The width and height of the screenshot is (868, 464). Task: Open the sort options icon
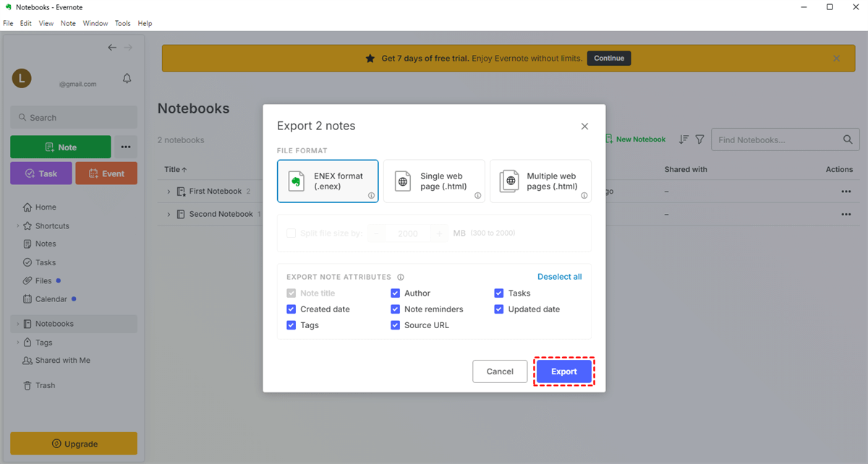pos(684,139)
